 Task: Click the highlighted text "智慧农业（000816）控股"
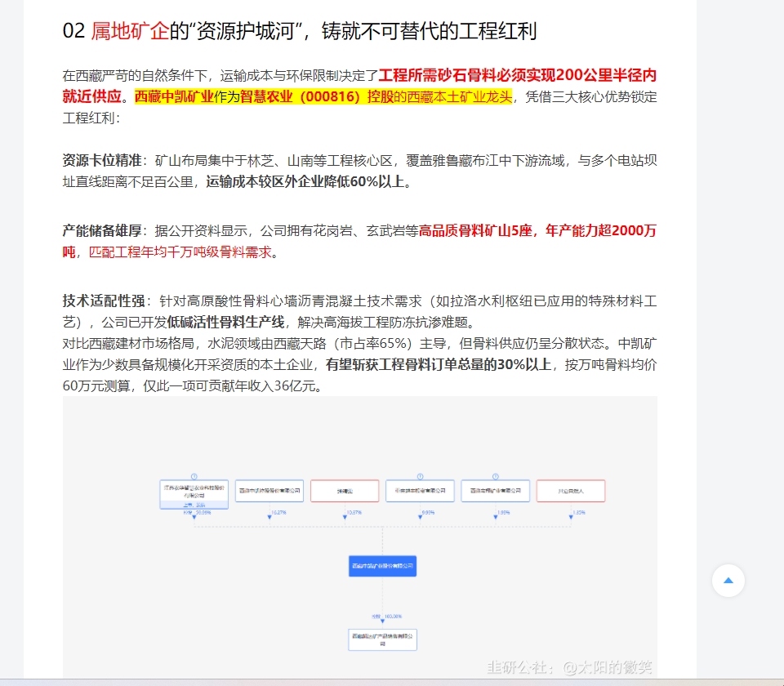pyautogui.click(x=317, y=96)
